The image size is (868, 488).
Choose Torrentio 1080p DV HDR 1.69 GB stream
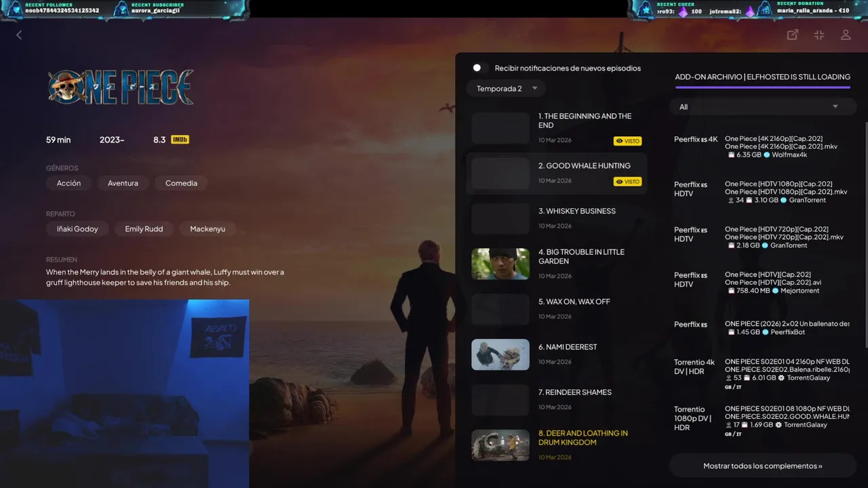762,421
